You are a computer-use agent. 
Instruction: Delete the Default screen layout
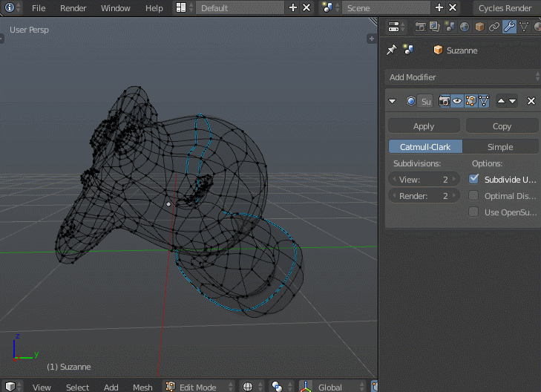306,7
